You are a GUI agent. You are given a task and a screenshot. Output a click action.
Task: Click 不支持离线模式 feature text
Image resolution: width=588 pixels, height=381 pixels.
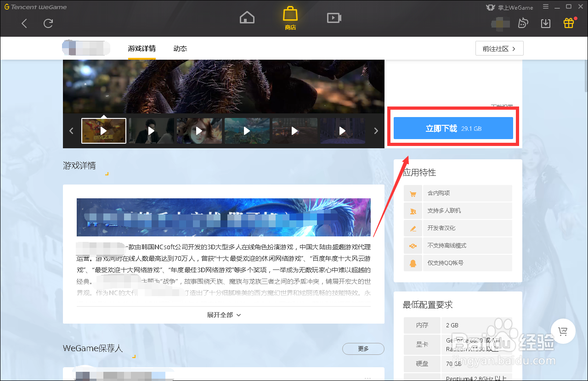coord(447,246)
